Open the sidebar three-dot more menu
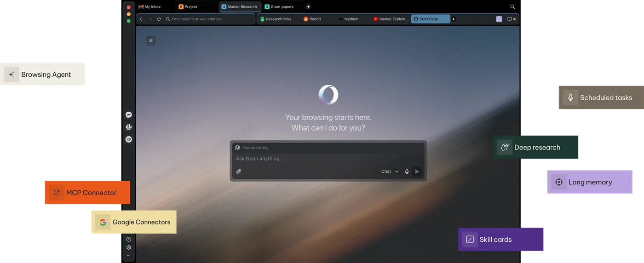 pos(129,256)
